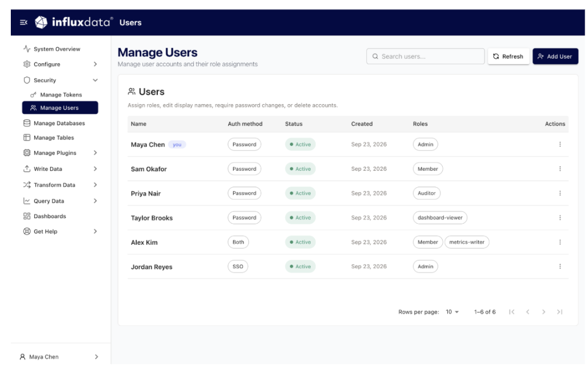Click the Write Data upload icon
The height and width of the screenshot is (370, 588).
point(27,169)
